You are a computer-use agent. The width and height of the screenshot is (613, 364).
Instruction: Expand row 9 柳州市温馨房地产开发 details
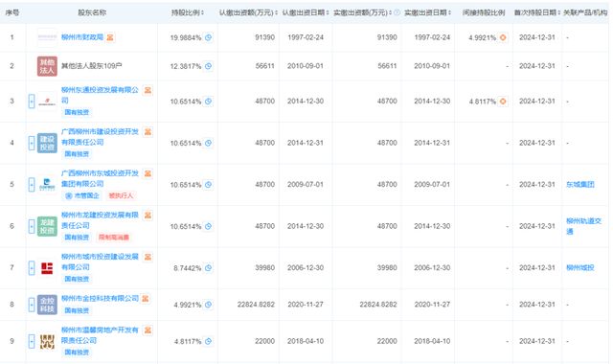coord(32,341)
